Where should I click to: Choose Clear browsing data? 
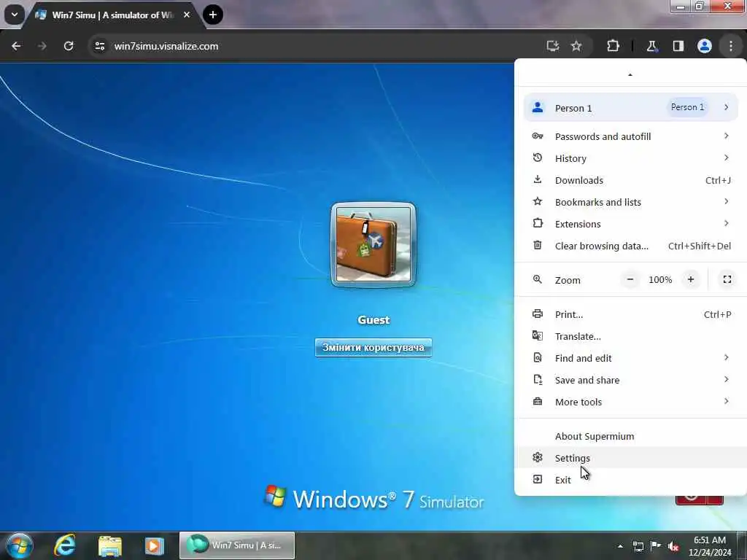click(x=630, y=246)
